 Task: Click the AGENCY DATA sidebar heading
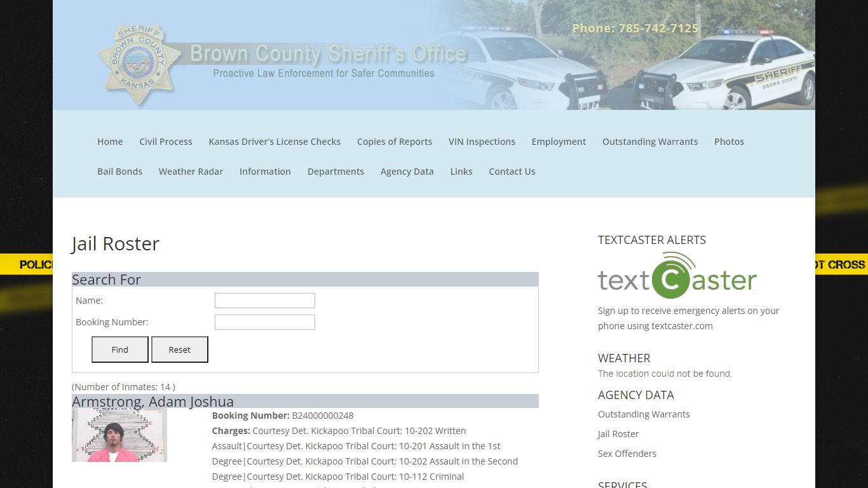[x=636, y=395]
